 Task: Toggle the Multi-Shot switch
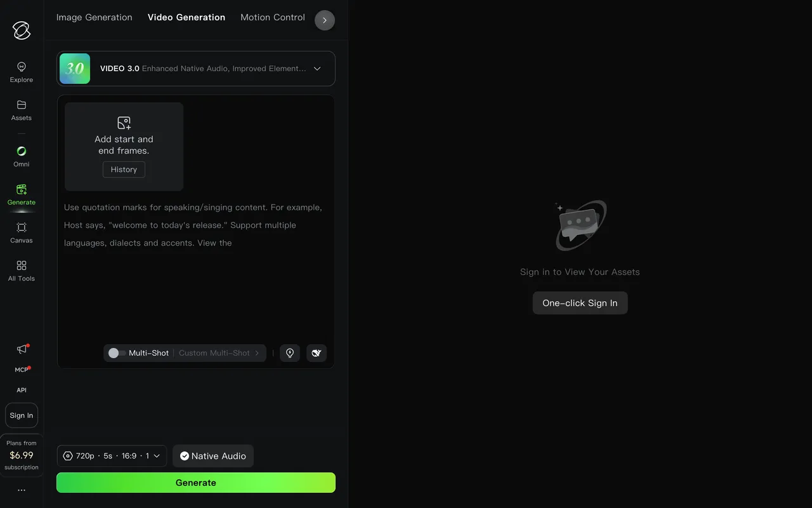pyautogui.click(x=116, y=353)
